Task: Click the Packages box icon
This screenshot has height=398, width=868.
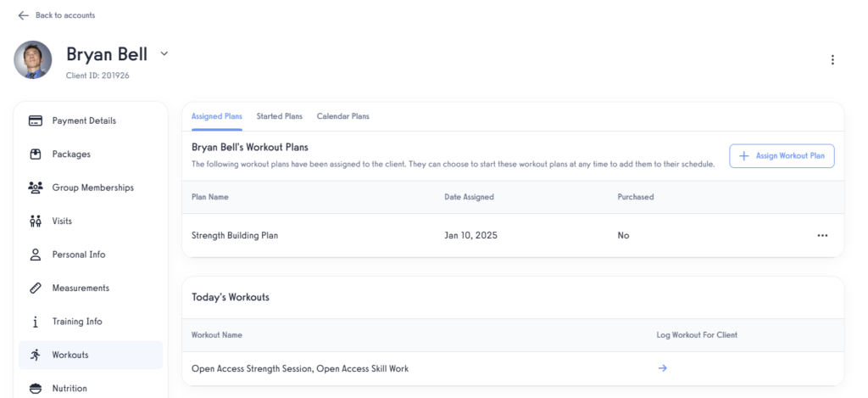Action: pyautogui.click(x=36, y=154)
